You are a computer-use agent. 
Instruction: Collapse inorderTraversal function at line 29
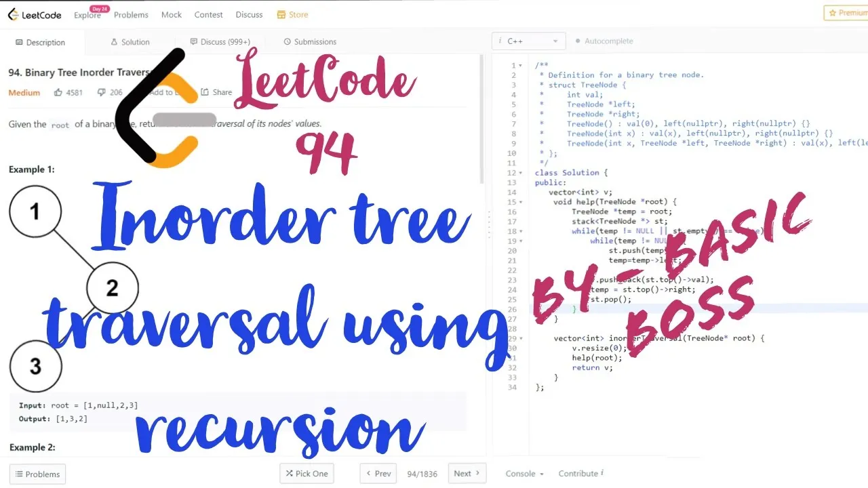[x=520, y=338]
